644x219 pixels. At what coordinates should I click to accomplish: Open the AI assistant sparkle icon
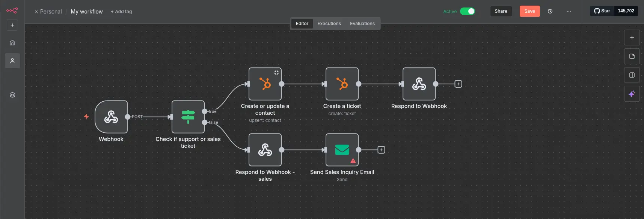pyautogui.click(x=632, y=94)
